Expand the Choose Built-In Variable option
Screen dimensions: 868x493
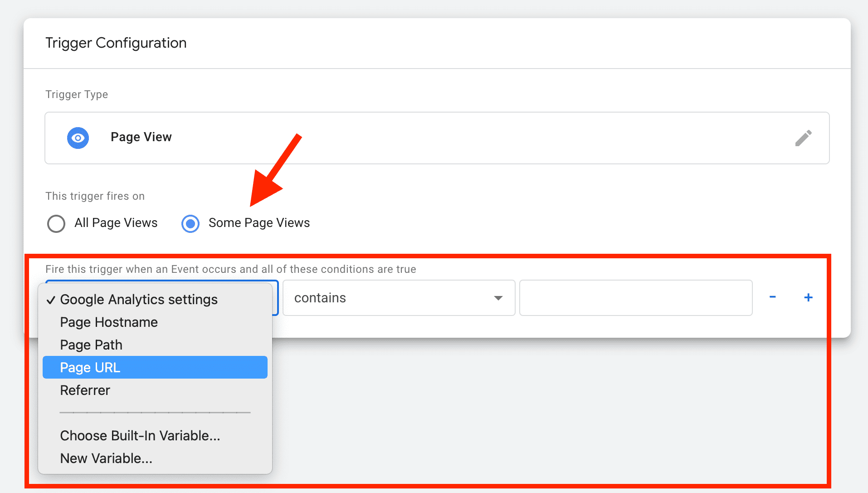pyautogui.click(x=140, y=435)
